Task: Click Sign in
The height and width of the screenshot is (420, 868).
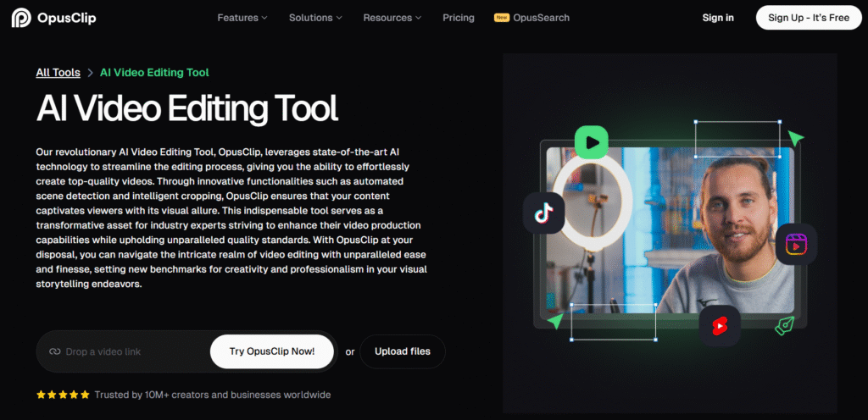Action: [x=718, y=18]
